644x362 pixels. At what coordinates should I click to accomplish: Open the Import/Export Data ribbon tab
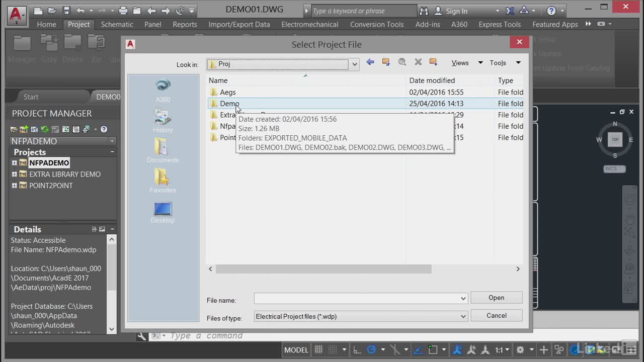click(239, 24)
